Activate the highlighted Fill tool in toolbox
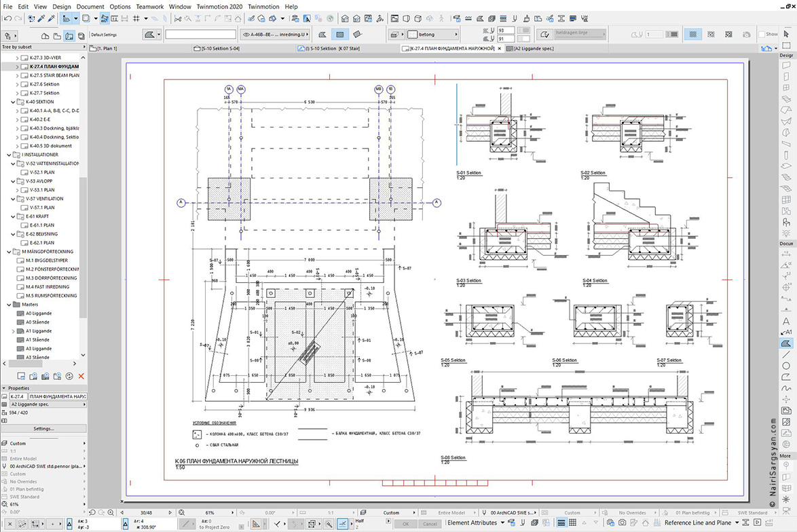797x532 pixels. click(x=786, y=343)
